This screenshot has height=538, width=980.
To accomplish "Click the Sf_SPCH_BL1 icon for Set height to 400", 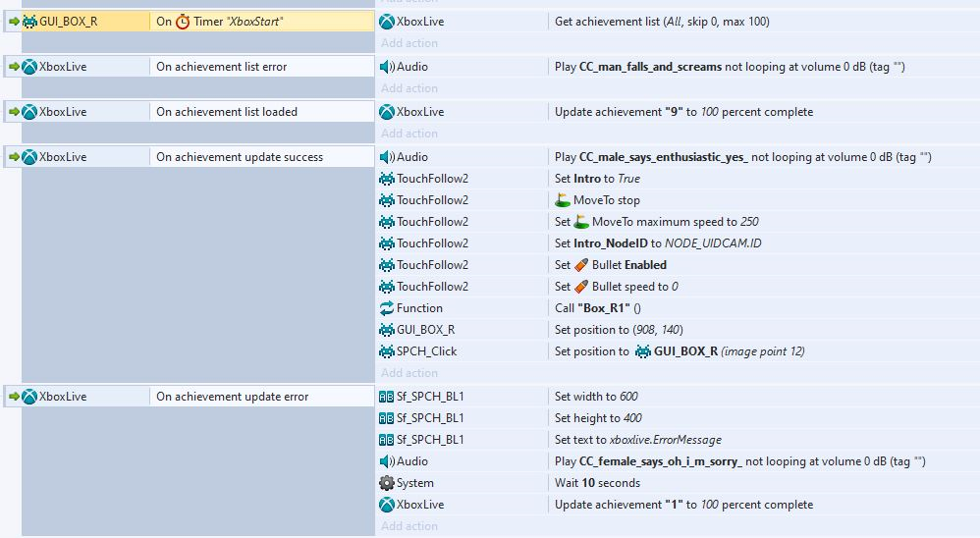I will tap(387, 418).
